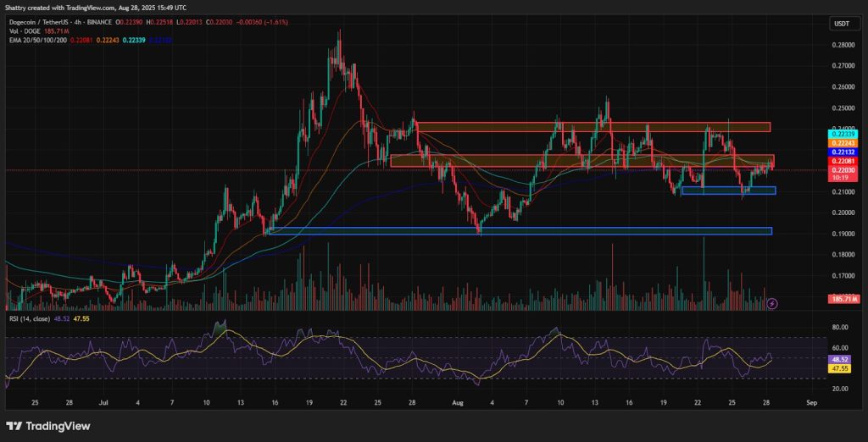
Task: Click the TradingView logo icon
Action: (14, 426)
